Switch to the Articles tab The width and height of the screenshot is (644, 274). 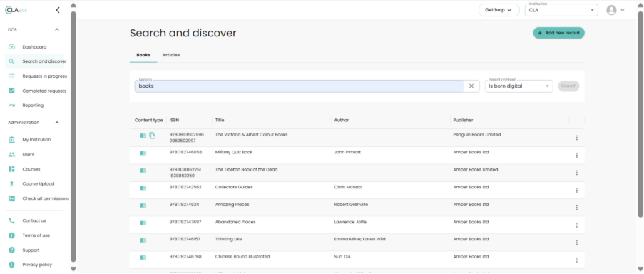pyautogui.click(x=171, y=55)
